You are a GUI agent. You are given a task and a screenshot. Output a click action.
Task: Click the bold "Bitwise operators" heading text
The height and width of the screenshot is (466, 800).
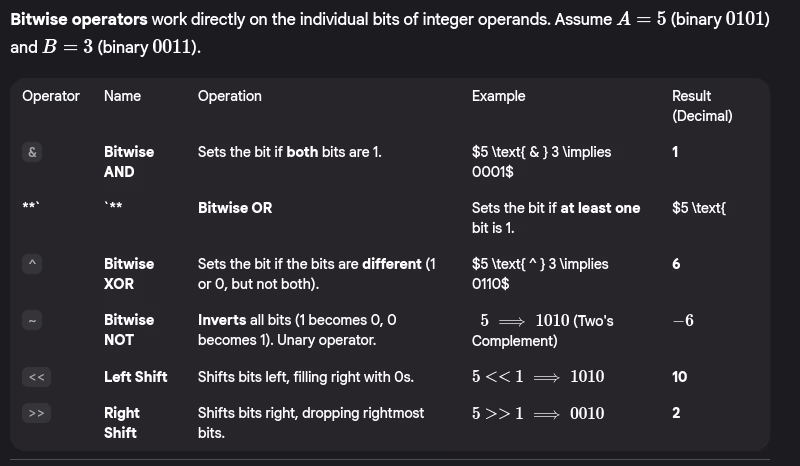click(79, 20)
